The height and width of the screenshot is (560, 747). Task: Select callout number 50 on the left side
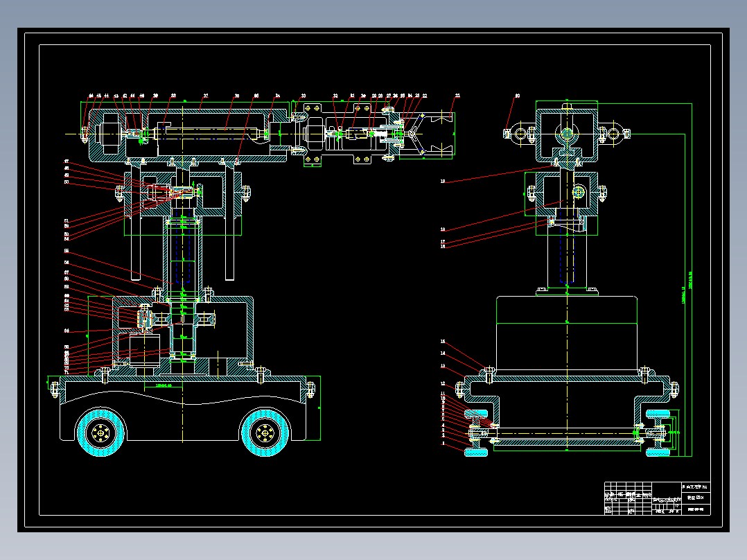pos(67,182)
